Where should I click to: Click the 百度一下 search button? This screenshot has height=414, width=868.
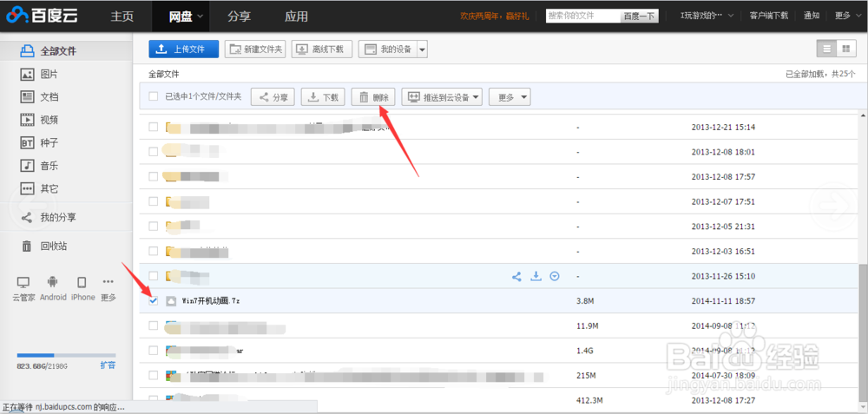coord(640,16)
